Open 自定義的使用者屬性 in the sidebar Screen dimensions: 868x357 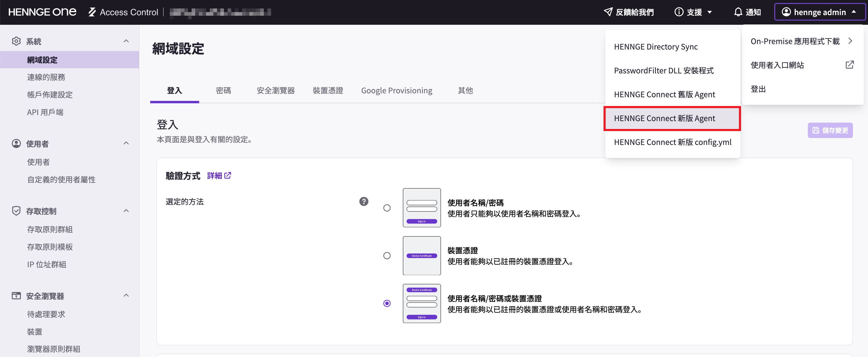[x=70, y=179]
